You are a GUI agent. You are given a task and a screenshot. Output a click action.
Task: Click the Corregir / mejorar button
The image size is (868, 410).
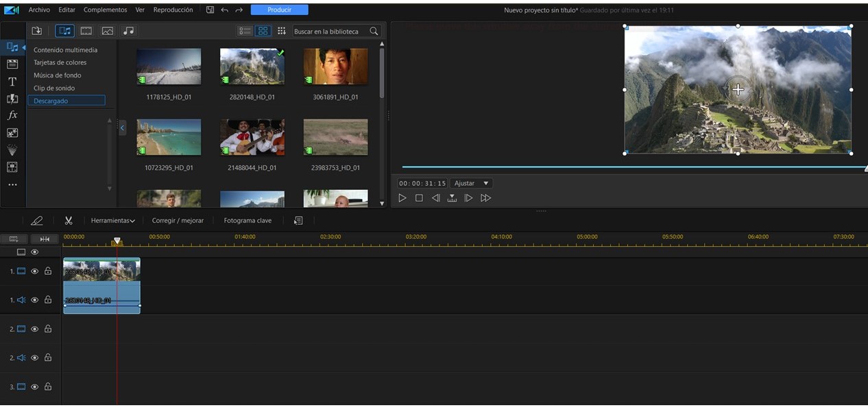point(178,221)
